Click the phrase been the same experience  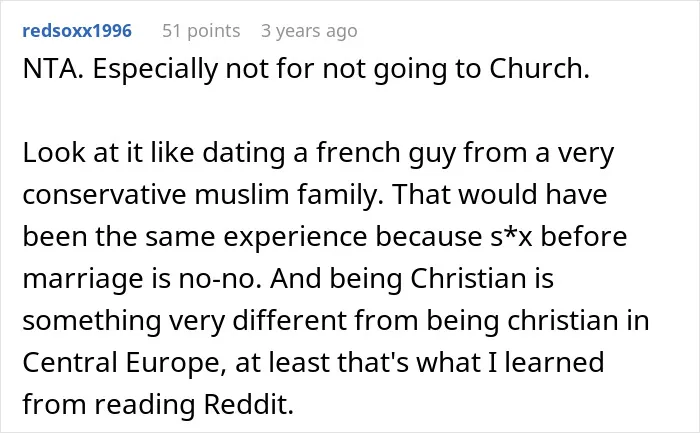(x=195, y=237)
